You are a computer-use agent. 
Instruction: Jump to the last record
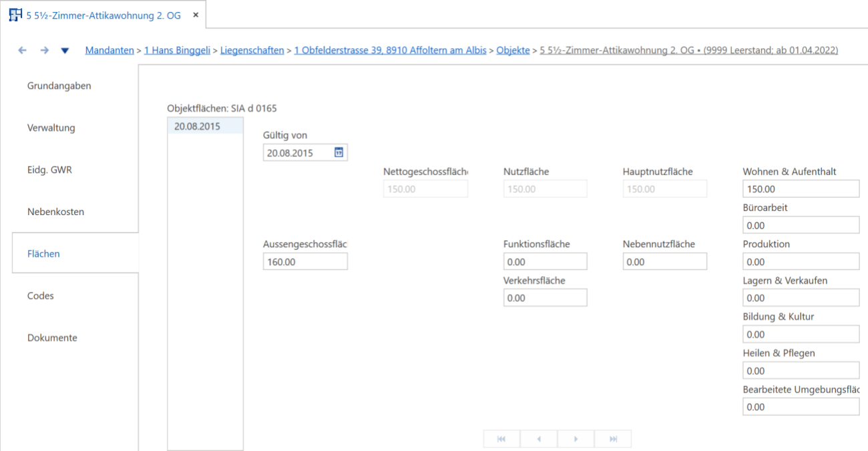tap(613, 439)
